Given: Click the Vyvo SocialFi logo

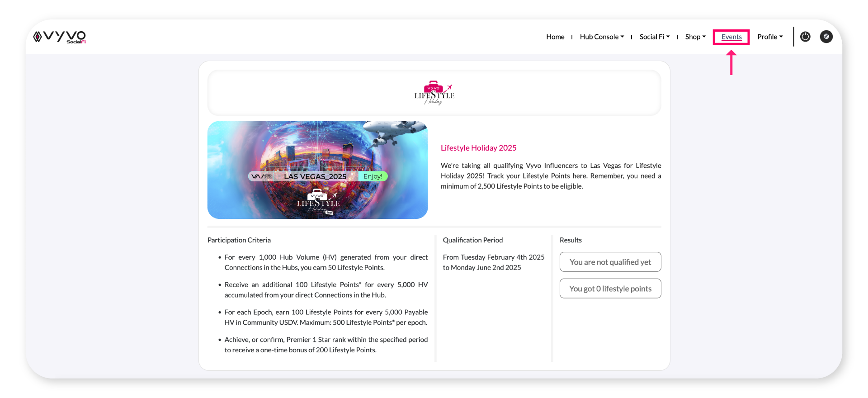Looking at the screenshot, I should click(60, 37).
